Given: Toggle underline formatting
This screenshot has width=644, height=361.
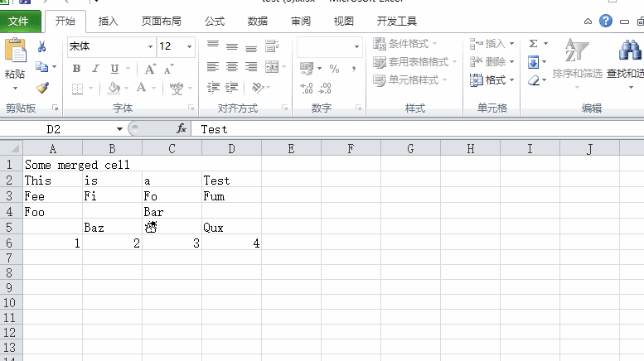Looking at the screenshot, I should point(114,69).
